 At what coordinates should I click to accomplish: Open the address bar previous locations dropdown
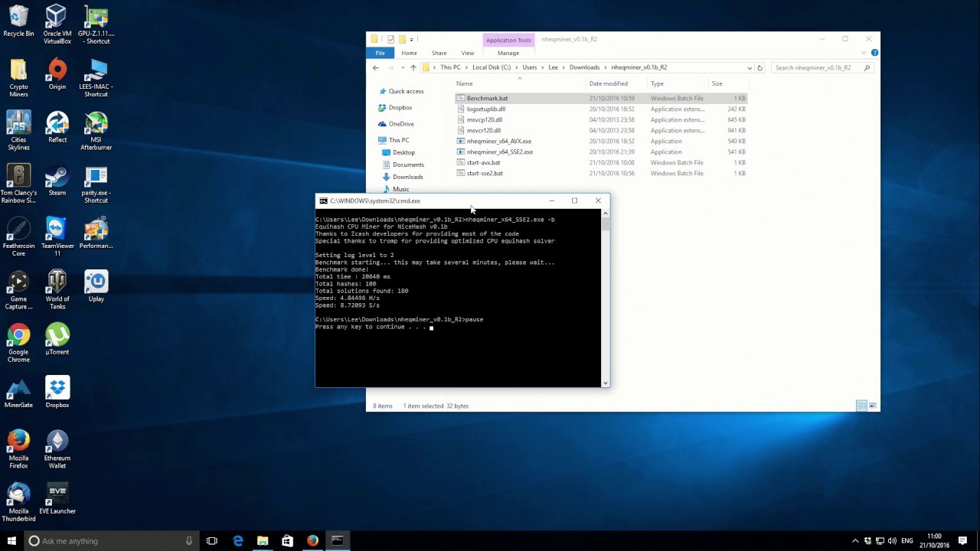coord(750,67)
